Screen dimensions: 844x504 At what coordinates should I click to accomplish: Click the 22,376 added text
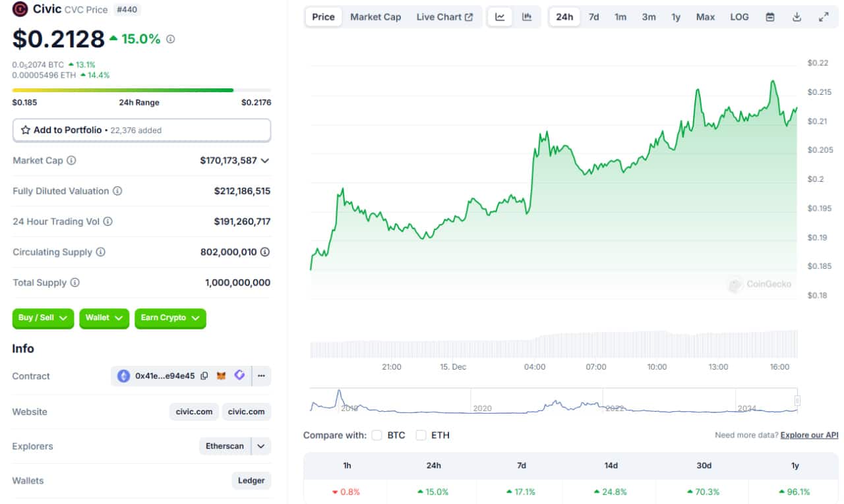pos(135,130)
